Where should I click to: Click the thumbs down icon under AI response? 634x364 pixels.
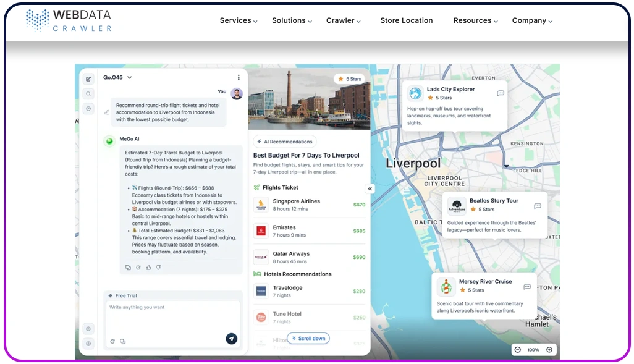[159, 268]
